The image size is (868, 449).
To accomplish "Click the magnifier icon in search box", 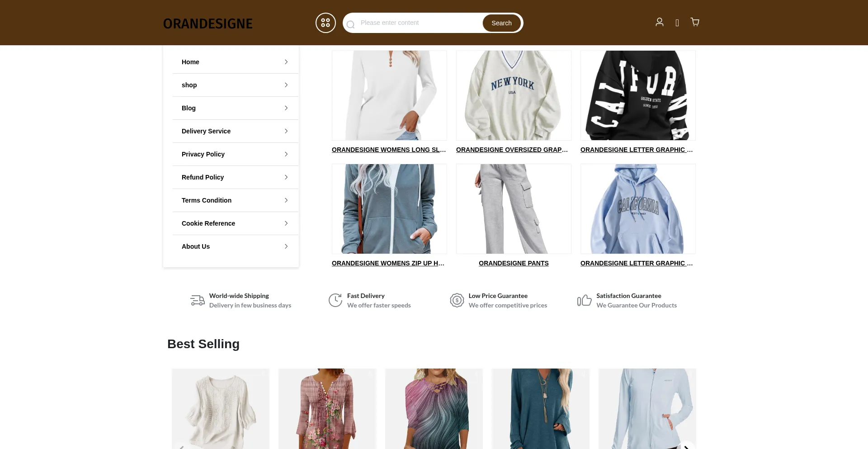I will [x=350, y=24].
